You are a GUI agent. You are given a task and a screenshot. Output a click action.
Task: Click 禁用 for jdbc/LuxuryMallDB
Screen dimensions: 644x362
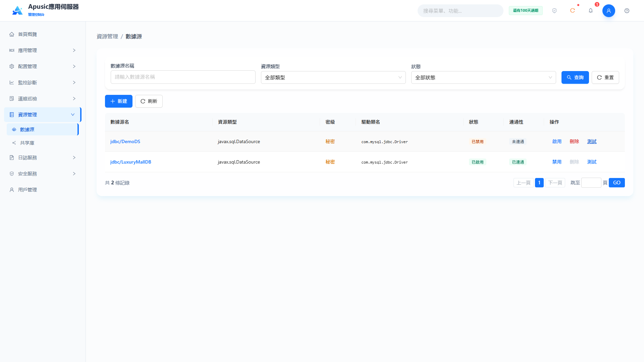pos(557,162)
